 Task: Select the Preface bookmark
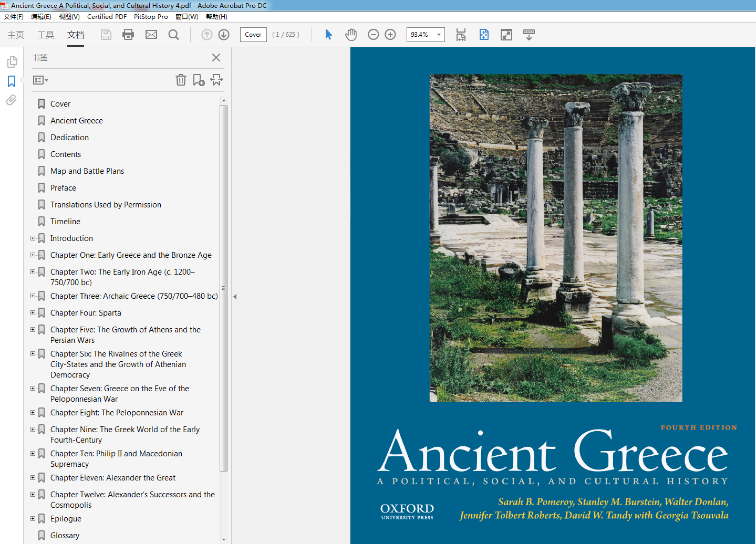[x=63, y=188]
